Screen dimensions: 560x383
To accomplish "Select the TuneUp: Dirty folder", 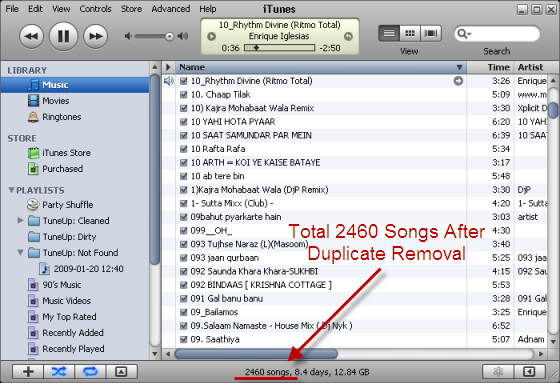I will click(x=75, y=237).
